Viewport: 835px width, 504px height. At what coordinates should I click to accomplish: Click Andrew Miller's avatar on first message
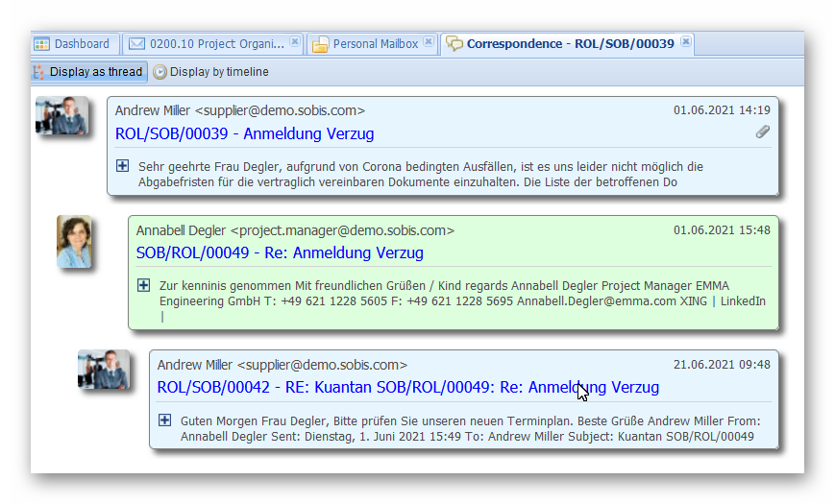coord(61,116)
